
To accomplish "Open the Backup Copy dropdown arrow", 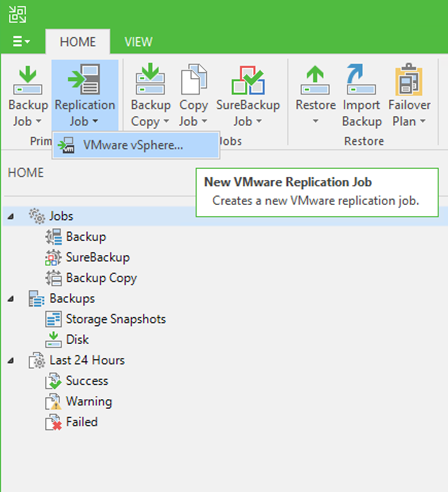I will (x=166, y=121).
